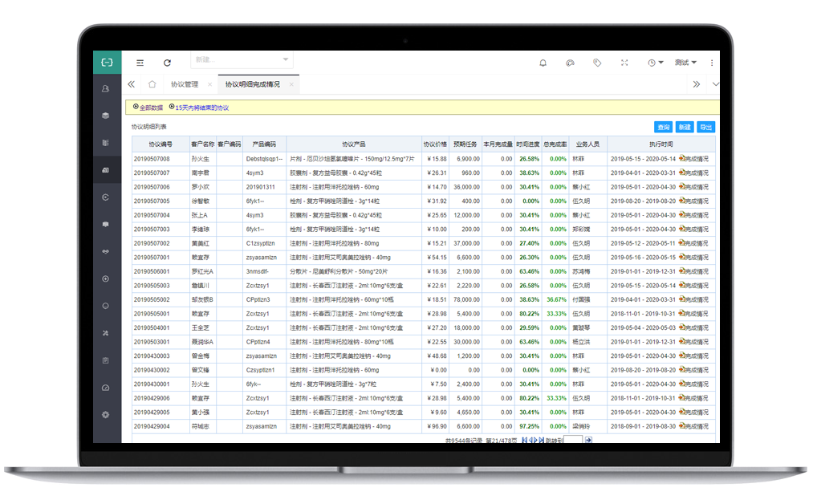
Task: Click the user profile icon in sidebar
Action: pyautogui.click(x=106, y=88)
